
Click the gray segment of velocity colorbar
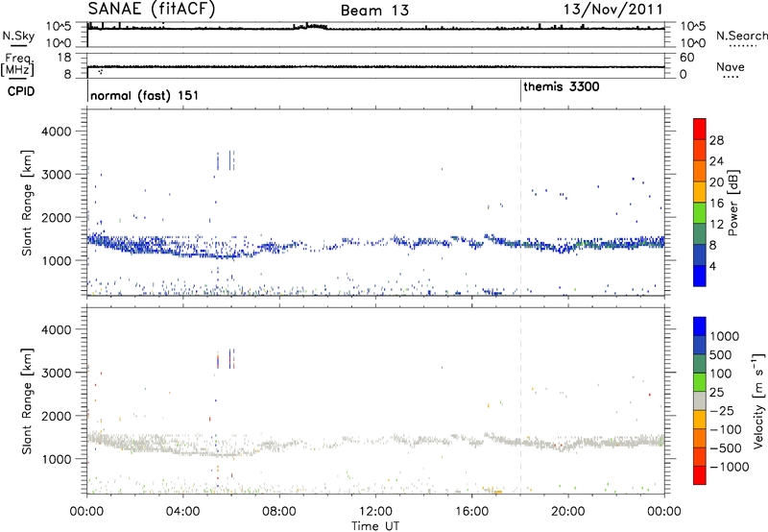click(700, 401)
